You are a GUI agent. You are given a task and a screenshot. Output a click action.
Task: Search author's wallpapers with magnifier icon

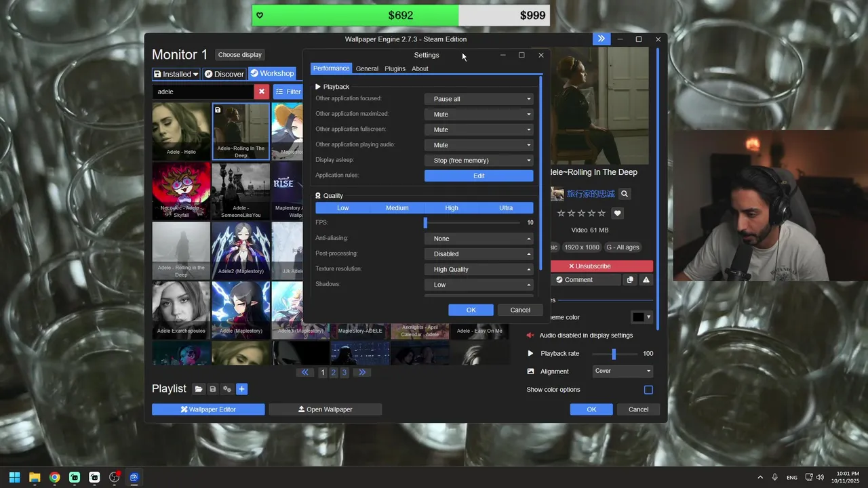coord(625,194)
